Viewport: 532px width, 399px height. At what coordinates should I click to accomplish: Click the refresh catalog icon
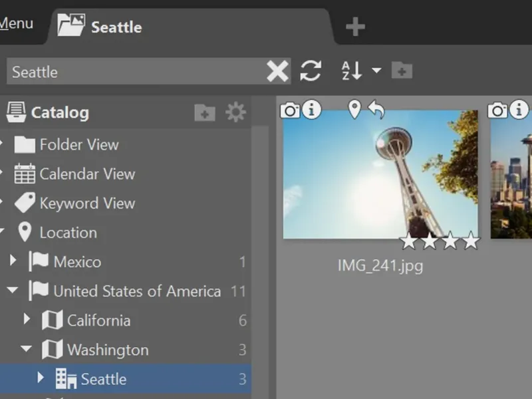pyautogui.click(x=311, y=70)
